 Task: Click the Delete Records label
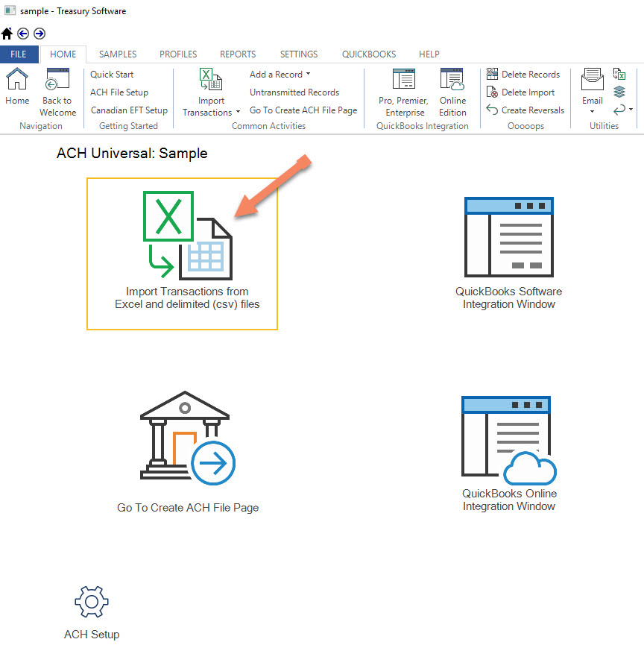click(x=531, y=75)
